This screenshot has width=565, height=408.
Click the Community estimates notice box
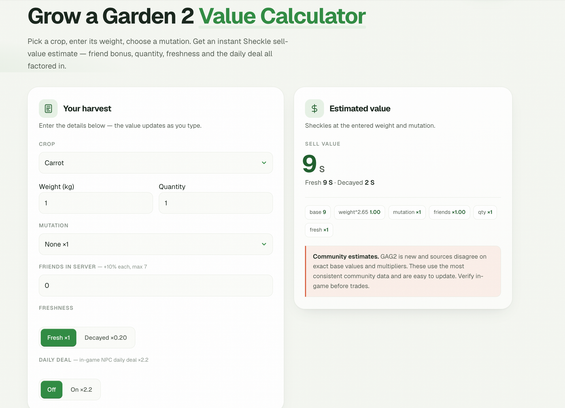tap(403, 271)
